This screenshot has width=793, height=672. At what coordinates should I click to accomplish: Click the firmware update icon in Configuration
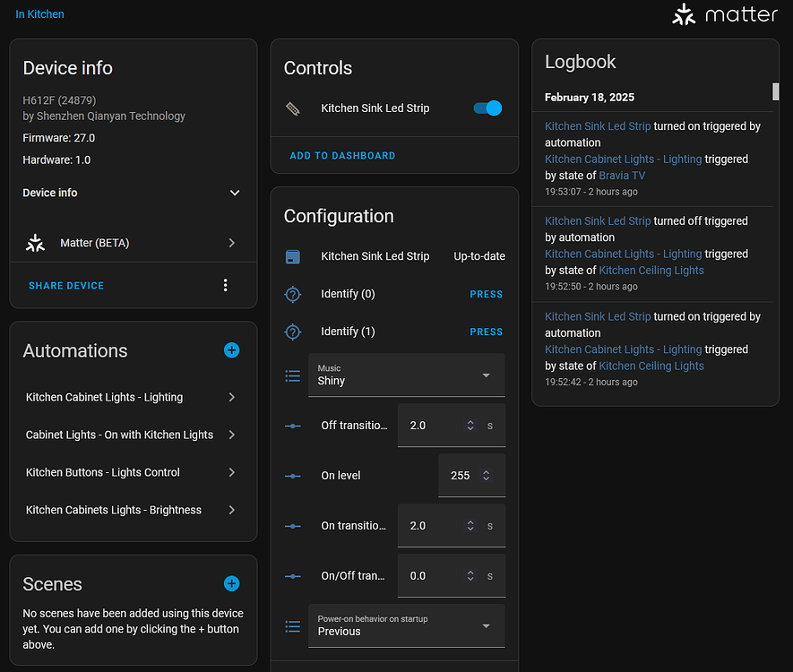pos(293,257)
